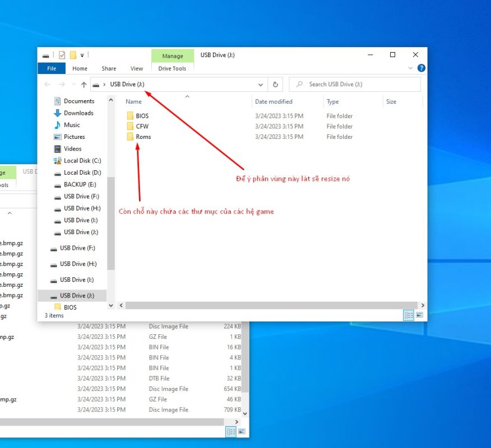Sort files by the Type column header
Viewport: 491px width, 448px height.
pyautogui.click(x=333, y=102)
